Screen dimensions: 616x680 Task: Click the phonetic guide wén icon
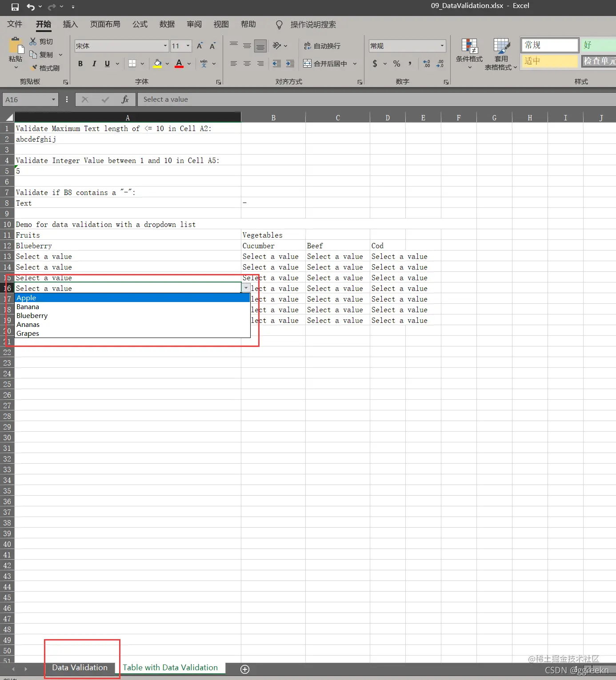pyautogui.click(x=204, y=64)
